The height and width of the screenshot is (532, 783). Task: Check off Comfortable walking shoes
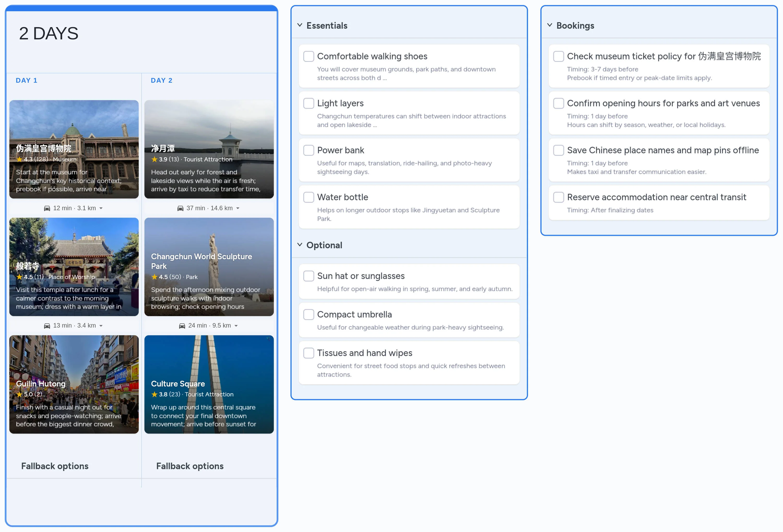click(309, 56)
